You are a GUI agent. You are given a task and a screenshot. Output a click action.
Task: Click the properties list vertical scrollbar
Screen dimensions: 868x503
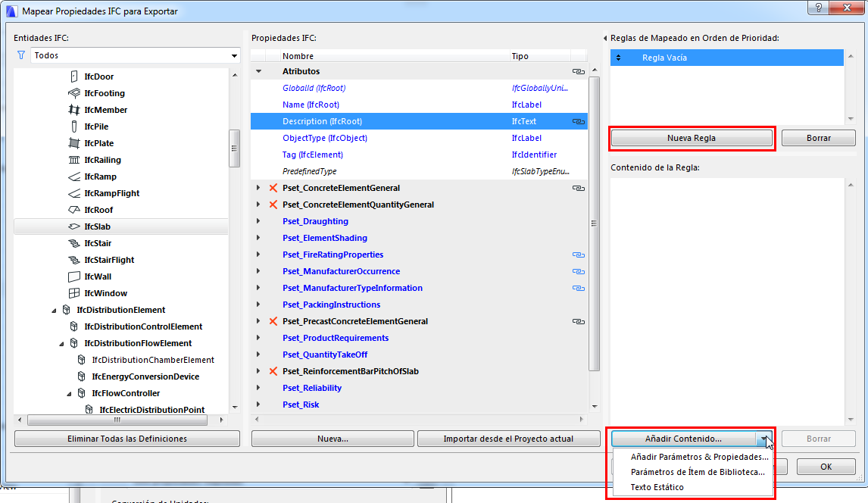[595, 223]
